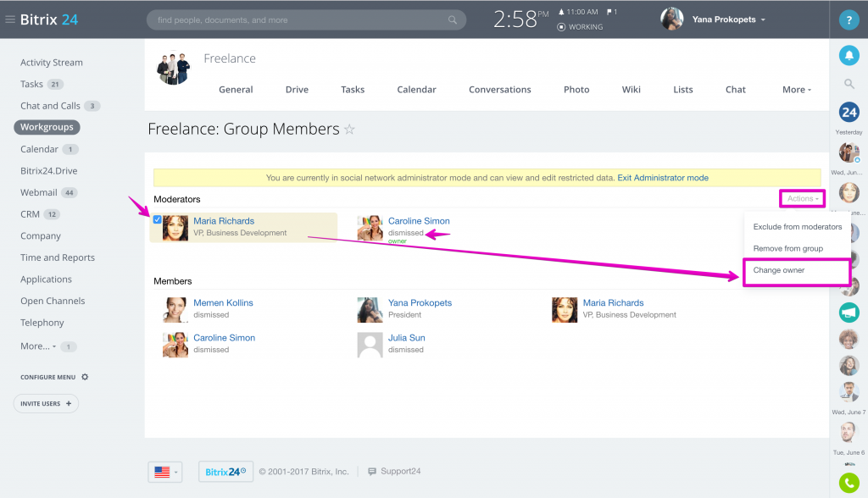The height and width of the screenshot is (498, 868).
Task: Click the WORKING status indicator
Action: (580, 27)
